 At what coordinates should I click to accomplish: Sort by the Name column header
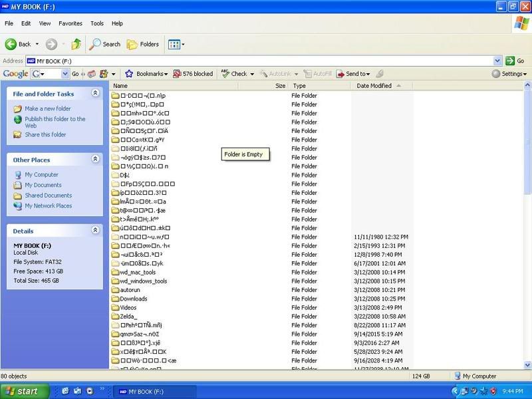[174, 86]
